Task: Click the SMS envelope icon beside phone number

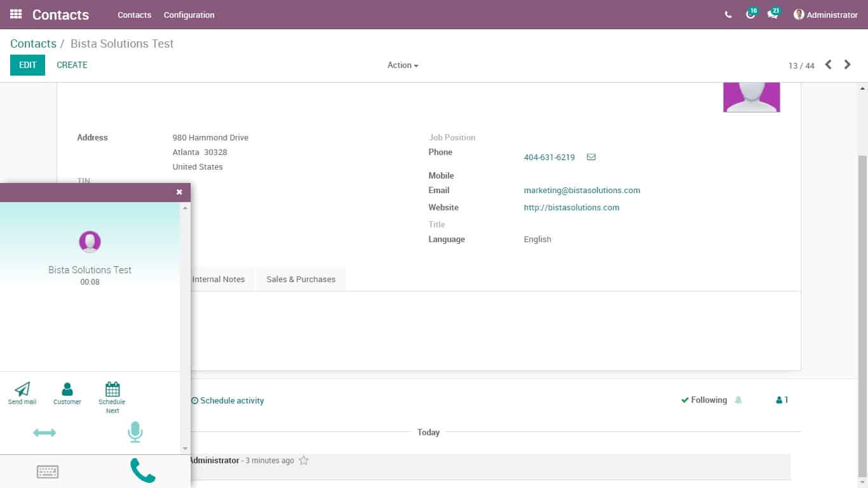Action: [591, 157]
